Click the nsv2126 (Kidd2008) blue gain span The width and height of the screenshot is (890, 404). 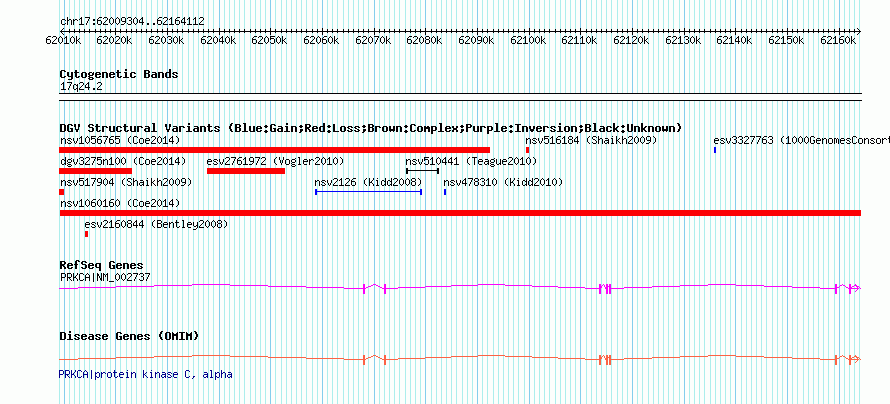click(368, 192)
